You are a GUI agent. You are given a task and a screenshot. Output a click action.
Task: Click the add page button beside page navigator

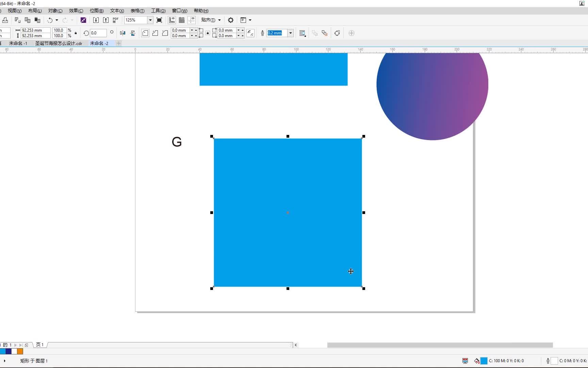click(x=27, y=345)
